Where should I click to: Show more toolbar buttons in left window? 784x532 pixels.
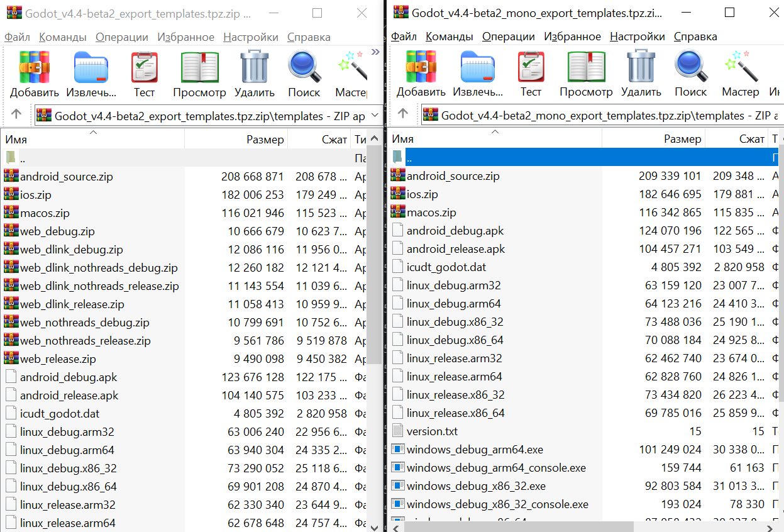click(x=375, y=52)
